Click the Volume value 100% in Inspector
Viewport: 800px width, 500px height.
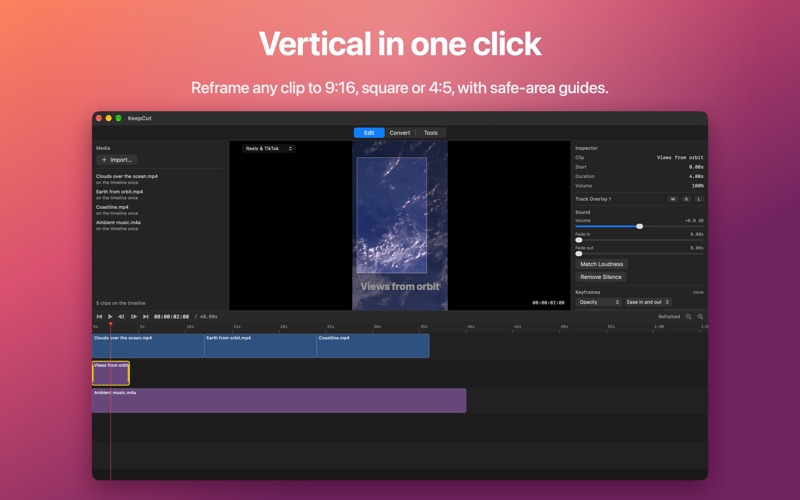(x=697, y=186)
